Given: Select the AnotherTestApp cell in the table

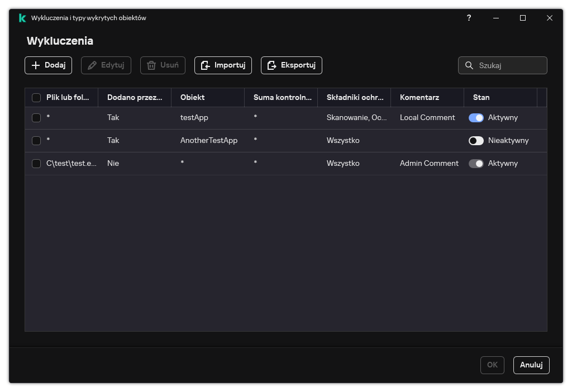Looking at the screenshot, I should pyautogui.click(x=208, y=141).
